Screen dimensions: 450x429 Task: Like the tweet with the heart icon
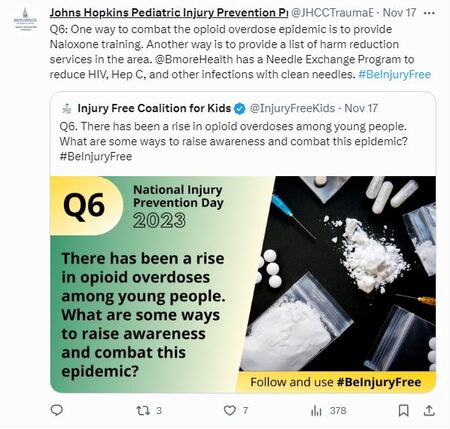tap(230, 410)
